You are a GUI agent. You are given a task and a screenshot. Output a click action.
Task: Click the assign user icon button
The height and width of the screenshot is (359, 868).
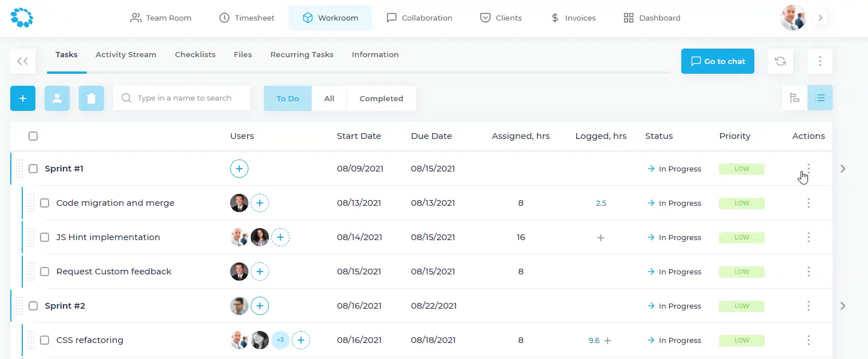pyautogui.click(x=57, y=98)
